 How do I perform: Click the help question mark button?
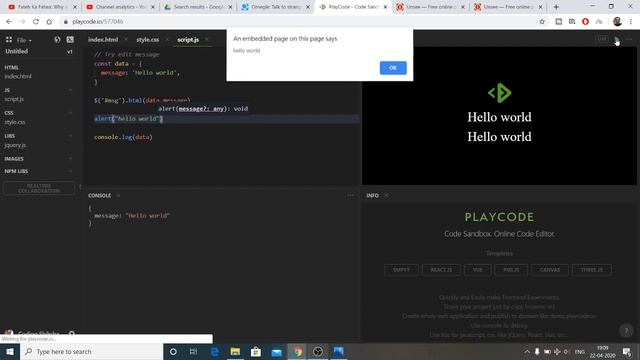pos(626,330)
